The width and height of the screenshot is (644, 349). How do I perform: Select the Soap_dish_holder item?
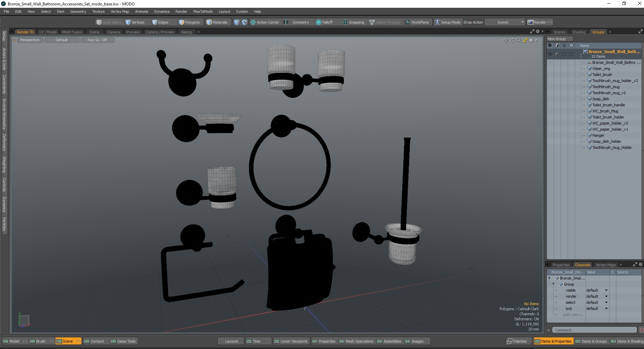[607, 141]
